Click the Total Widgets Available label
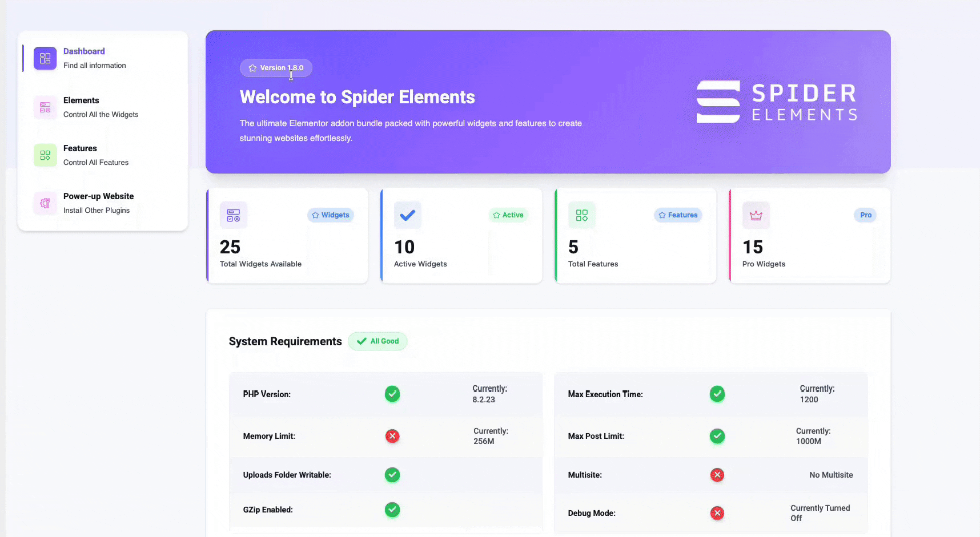 (260, 264)
